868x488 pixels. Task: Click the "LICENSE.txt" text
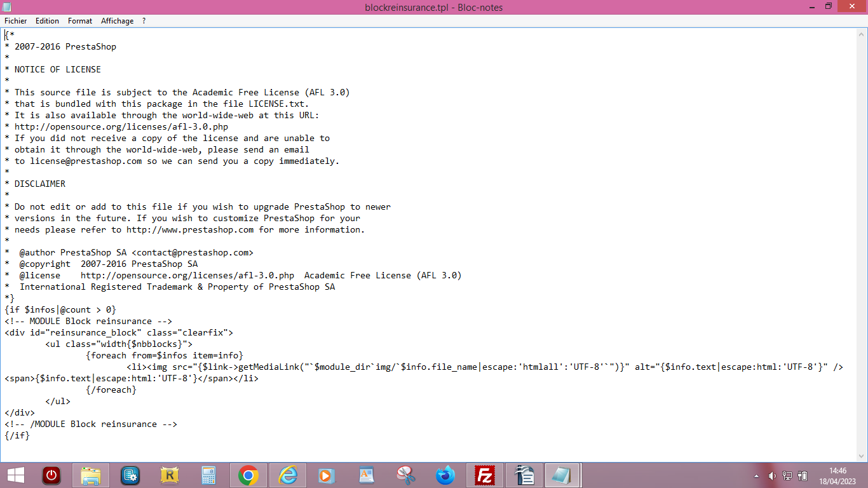[276, 104]
